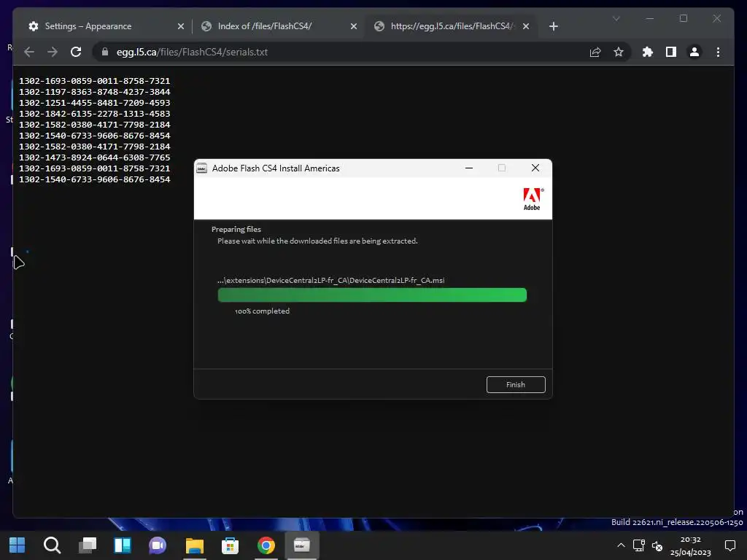Open the tab search chevron
The image size is (747, 560).
(616, 18)
